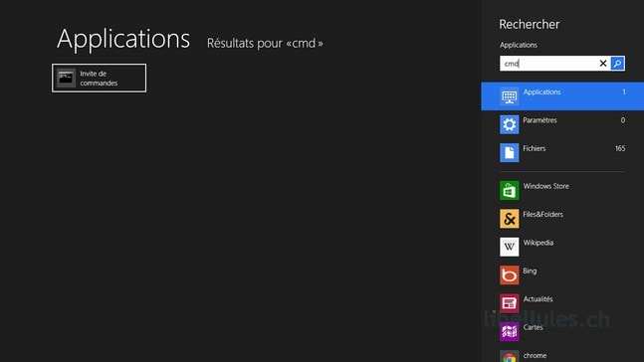Click the purple Cartes map icon
This screenshot has height=362, width=644.
(510, 331)
